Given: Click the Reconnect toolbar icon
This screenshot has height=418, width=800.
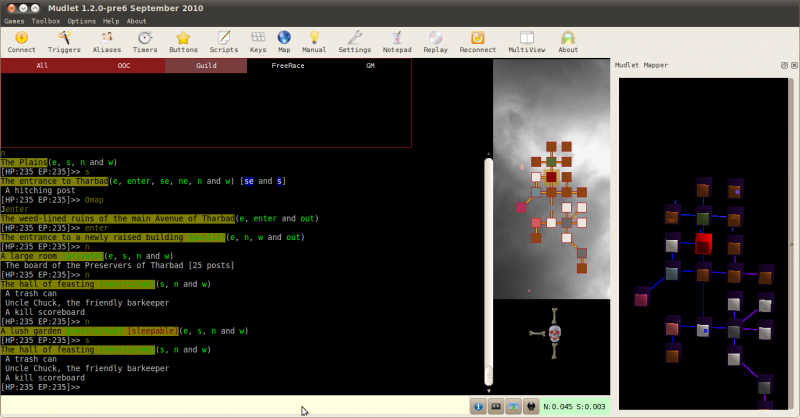Looking at the screenshot, I should click(478, 42).
